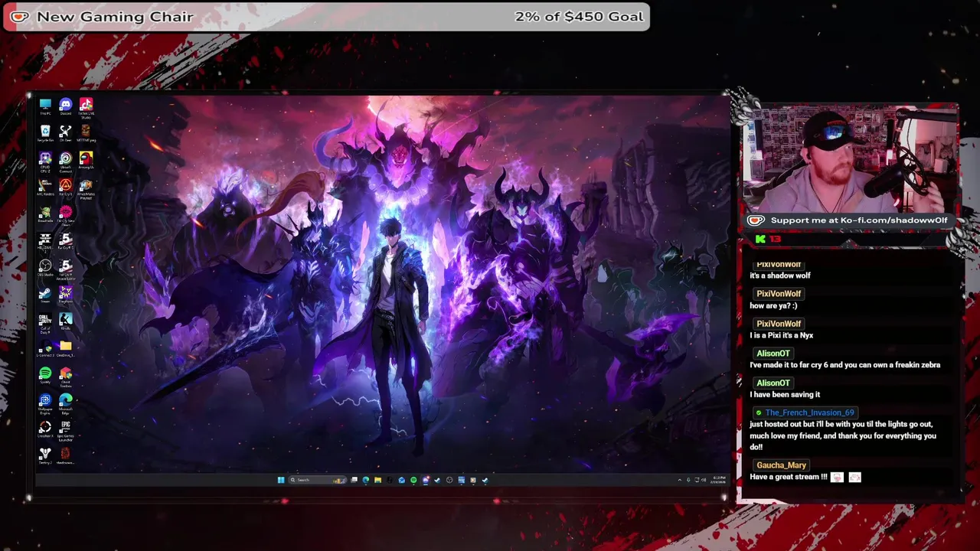Image resolution: width=980 pixels, height=551 pixels.
Task: Launch Microsoft Edge desktop shortcut
Action: point(66,403)
